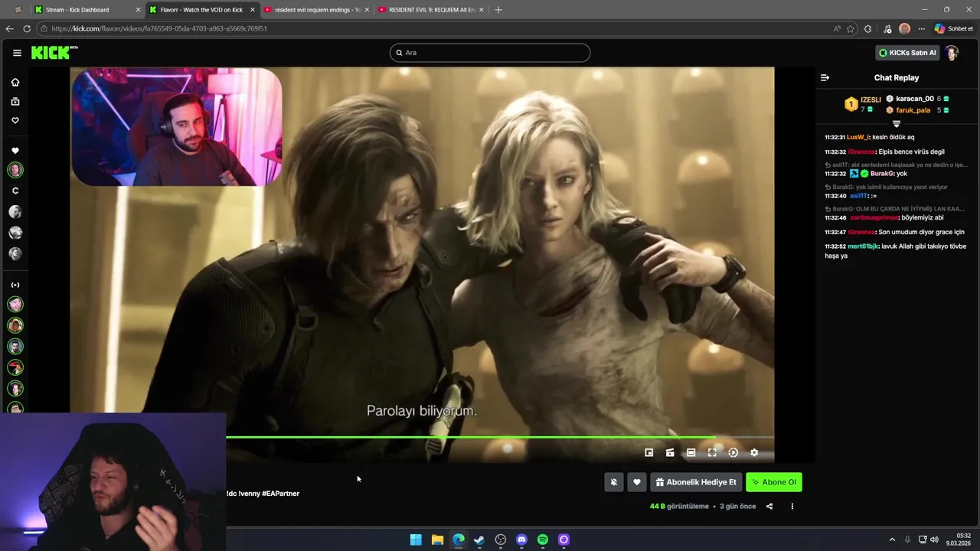Click the mert61bjk username in chat
The width and height of the screenshot is (980, 551).
click(x=863, y=246)
